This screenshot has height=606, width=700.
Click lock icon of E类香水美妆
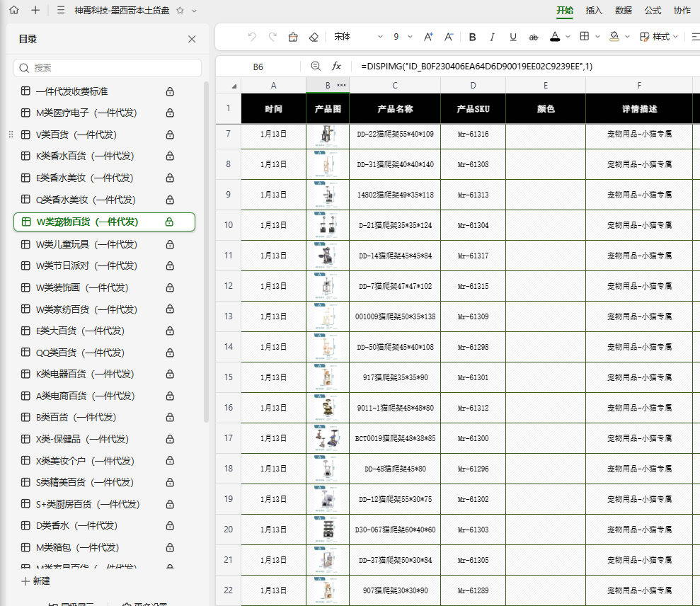(x=170, y=178)
